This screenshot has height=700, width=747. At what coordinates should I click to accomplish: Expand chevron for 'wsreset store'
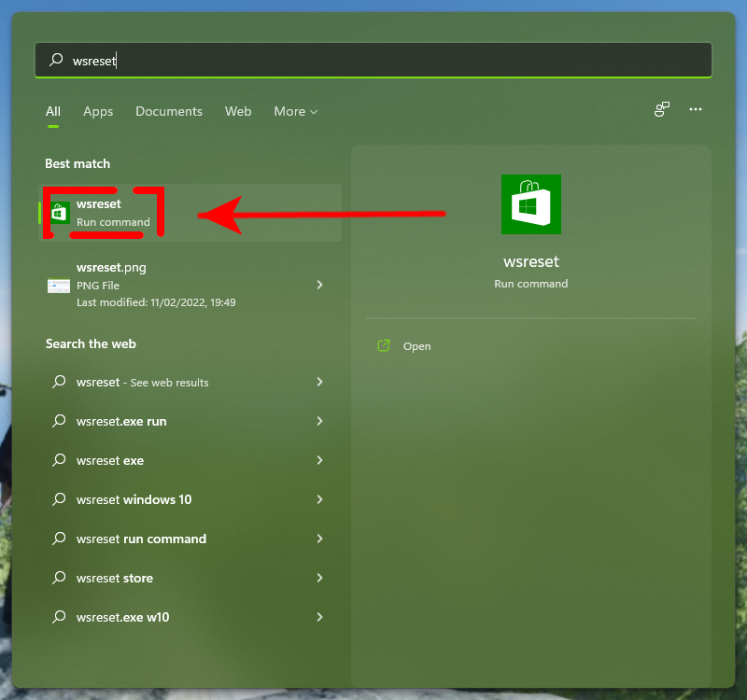pos(319,578)
